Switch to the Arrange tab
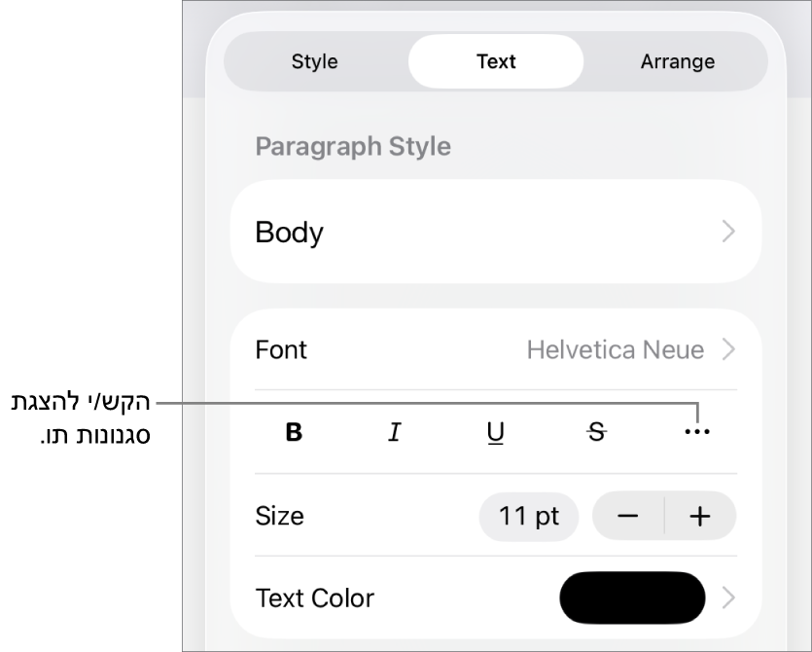The image size is (812, 652). [x=678, y=61]
